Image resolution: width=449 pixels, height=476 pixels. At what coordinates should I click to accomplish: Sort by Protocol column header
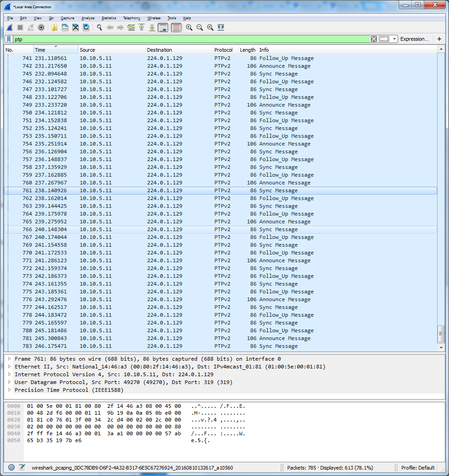click(x=225, y=50)
